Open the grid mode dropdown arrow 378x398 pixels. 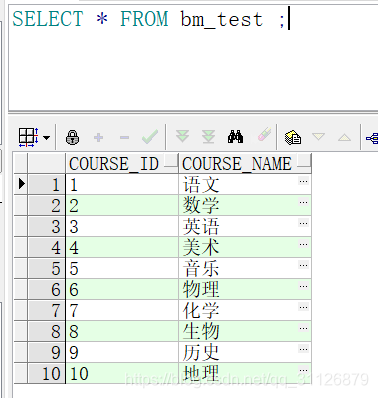pos(47,137)
